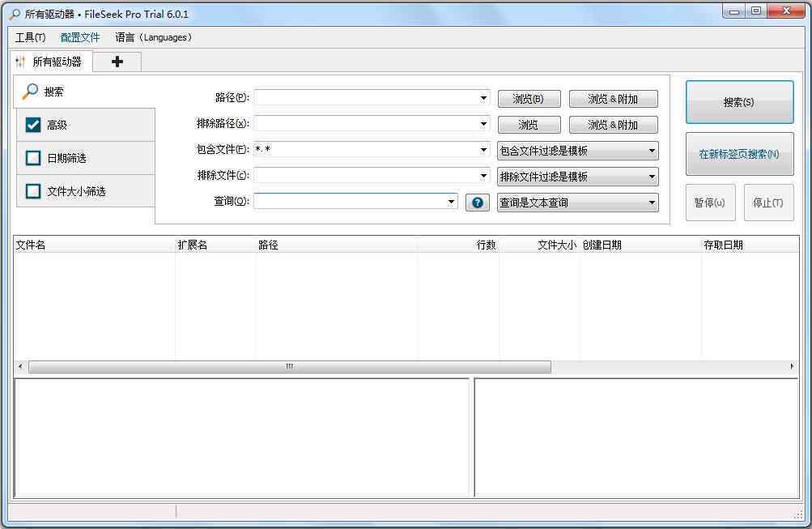
Task: Enable the 文件大小筛选 checkbox
Action: pos(33,191)
